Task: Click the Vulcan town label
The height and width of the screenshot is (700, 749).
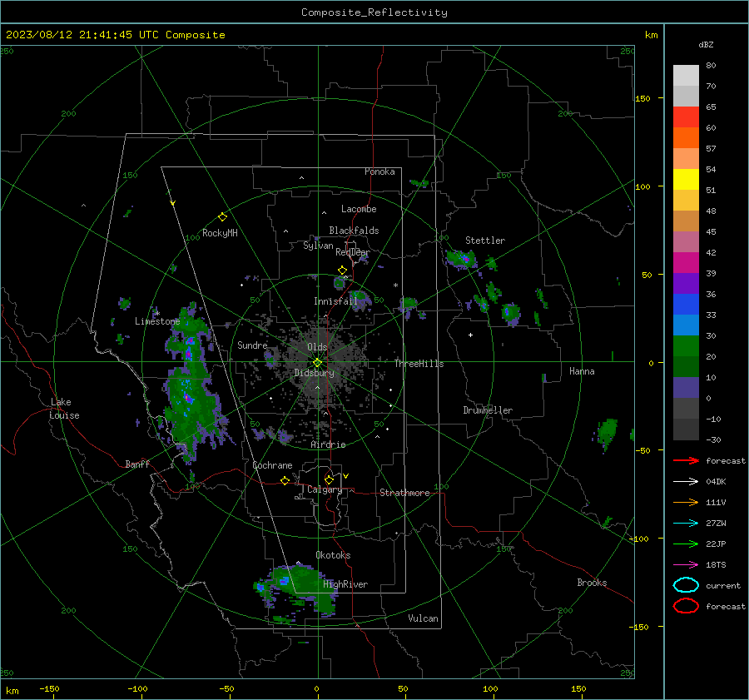Action: [x=423, y=618]
